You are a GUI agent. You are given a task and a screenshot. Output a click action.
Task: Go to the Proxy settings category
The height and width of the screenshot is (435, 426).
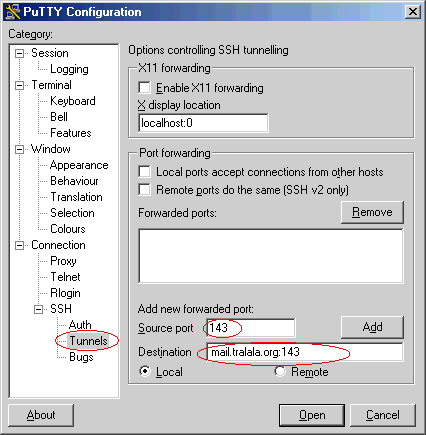(x=63, y=261)
